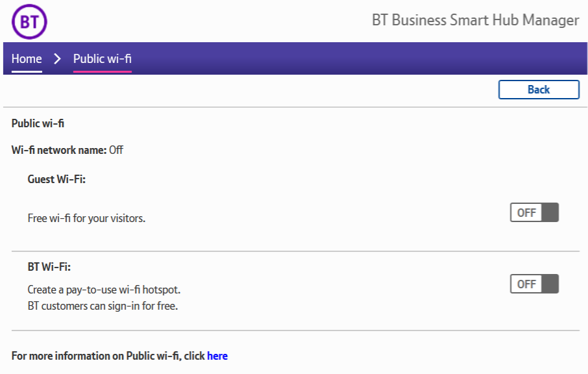Select the Public wi-fi breadcrumb tab
The image size is (588, 374).
102,58
